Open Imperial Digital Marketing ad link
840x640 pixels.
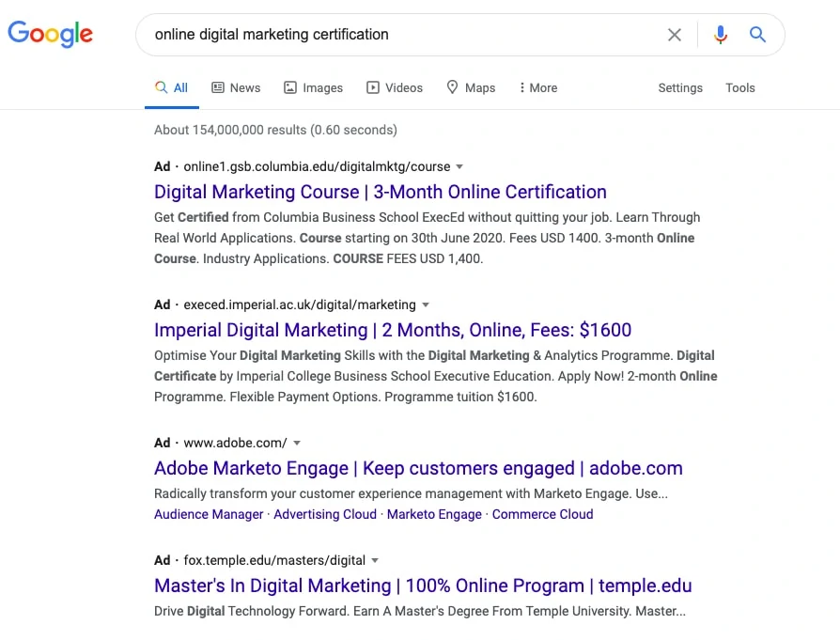(393, 330)
